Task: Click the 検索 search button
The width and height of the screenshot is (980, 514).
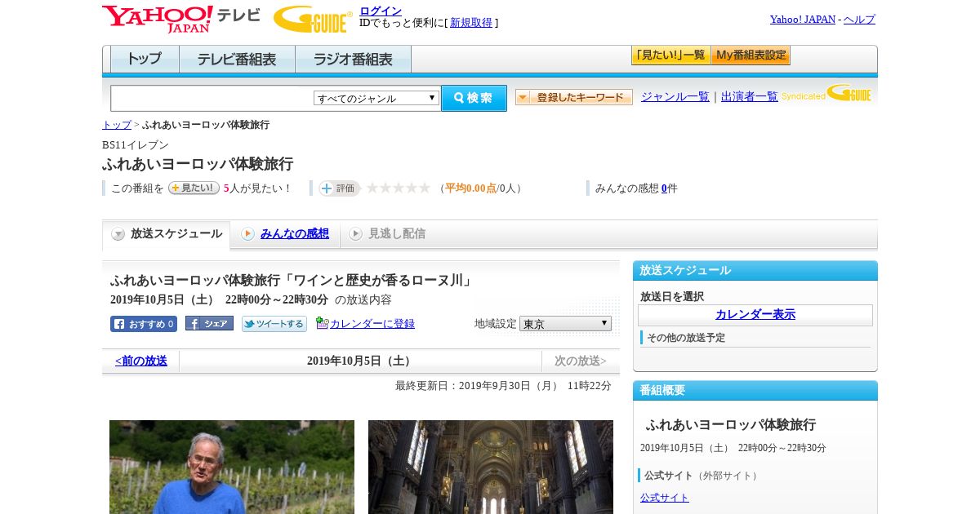Action: 474,98
